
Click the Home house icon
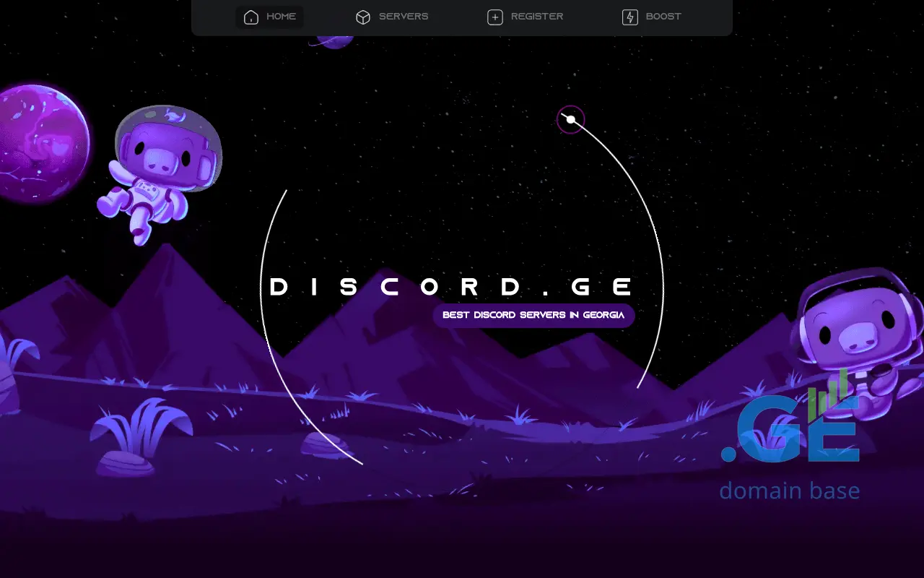[x=250, y=17]
